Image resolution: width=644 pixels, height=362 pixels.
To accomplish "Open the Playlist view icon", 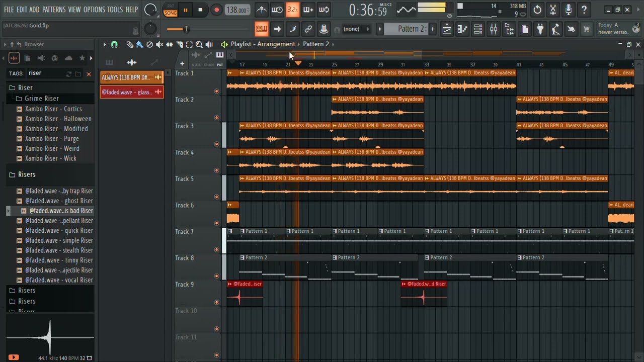I will coord(447,29).
